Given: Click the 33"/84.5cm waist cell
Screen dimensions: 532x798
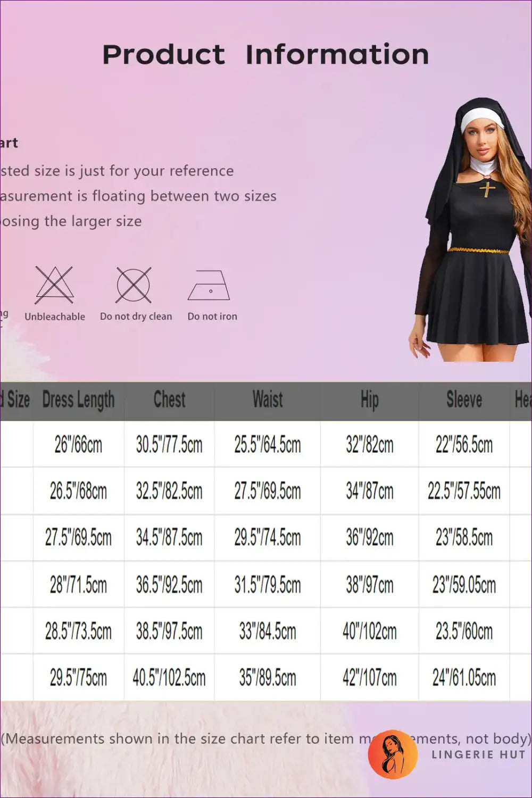Looking at the screenshot, I should point(268,631).
